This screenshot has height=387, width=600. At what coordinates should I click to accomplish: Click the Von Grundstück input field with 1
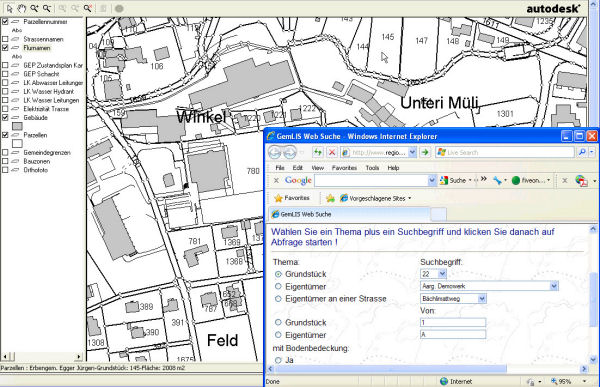453,322
